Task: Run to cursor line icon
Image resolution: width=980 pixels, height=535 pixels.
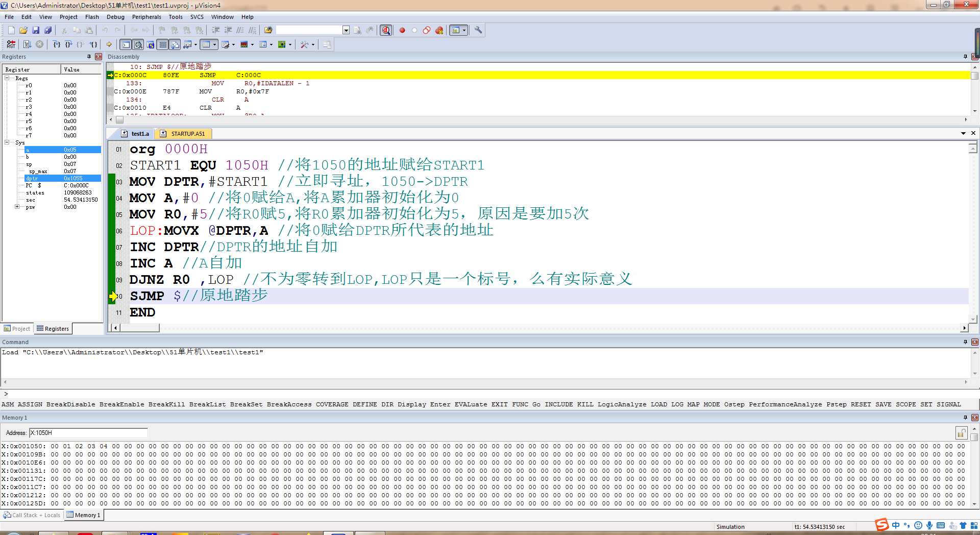Action: tap(93, 44)
